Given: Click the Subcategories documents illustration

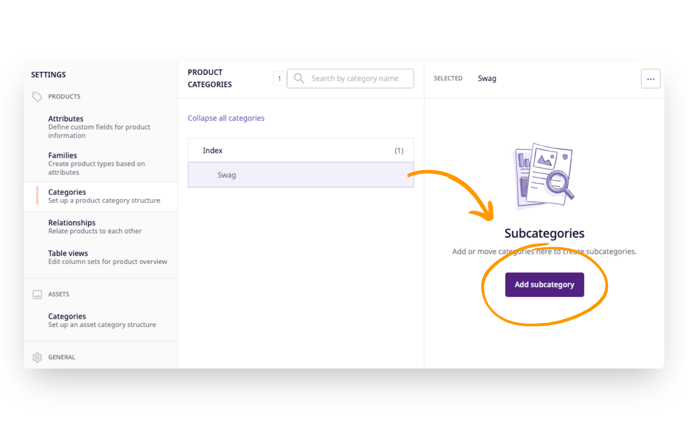Looking at the screenshot, I should pyautogui.click(x=544, y=176).
